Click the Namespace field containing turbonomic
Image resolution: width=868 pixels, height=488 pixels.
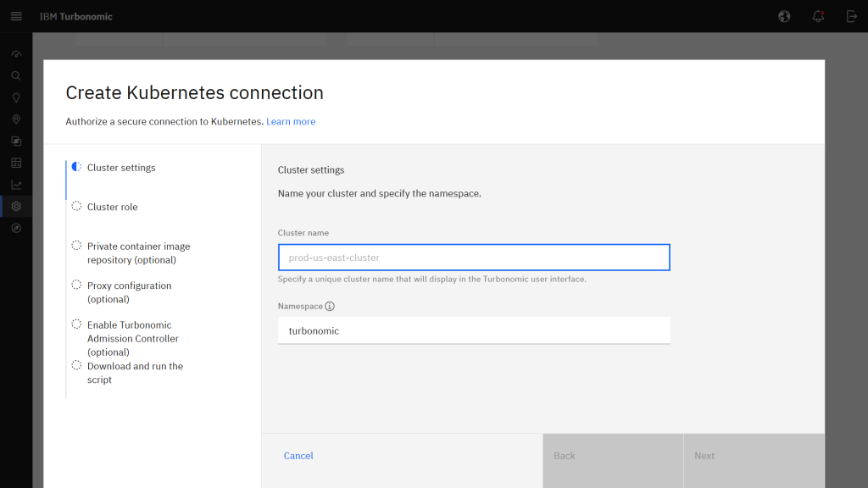(474, 331)
